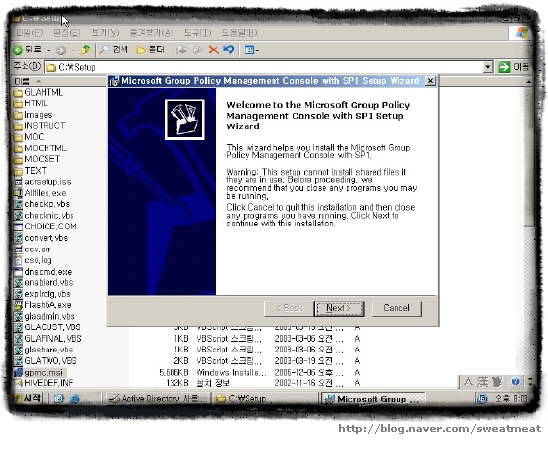The height and width of the screenshot is (450, 548).
Task: Open Search (검색) in Explorer toolbar
Action: pos(114,50)
